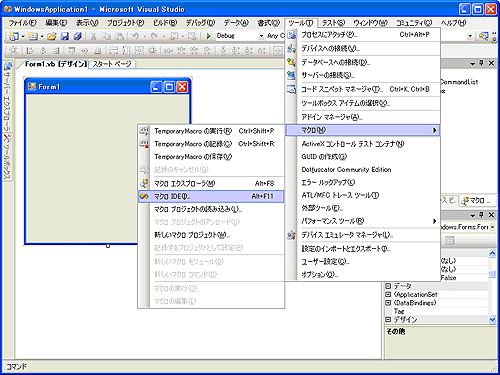The image size is (500, 375).
Task: Click the Cut scissors icon
Action: click(x=94, y=36)
